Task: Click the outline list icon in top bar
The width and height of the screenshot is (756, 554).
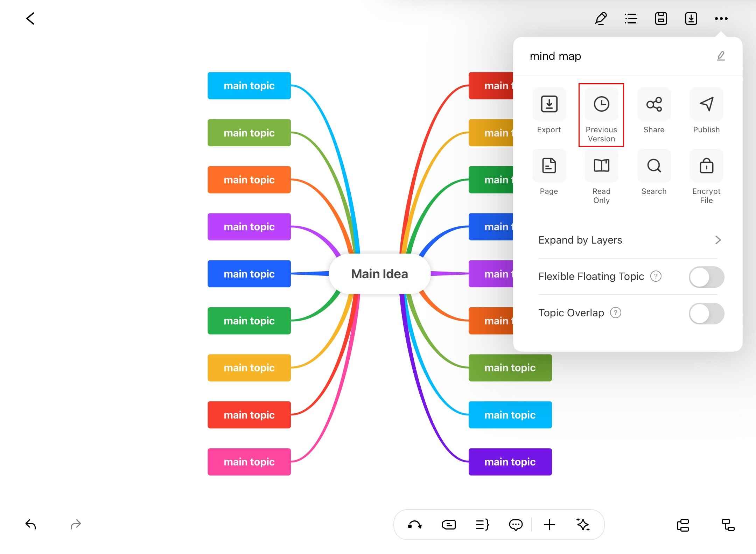Action: tap(631, 19)
